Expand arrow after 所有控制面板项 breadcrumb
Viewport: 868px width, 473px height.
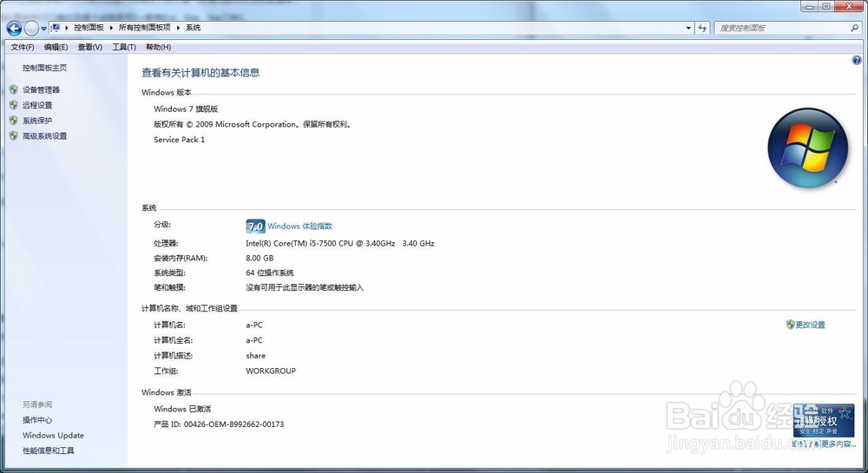click(178, 28)
